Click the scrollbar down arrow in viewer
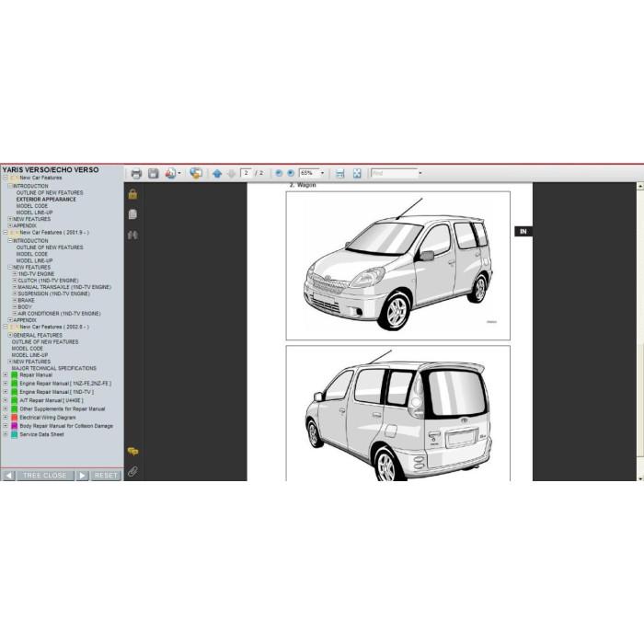The image size is (644, 644). pyautogui.click(x=640, y=478)
